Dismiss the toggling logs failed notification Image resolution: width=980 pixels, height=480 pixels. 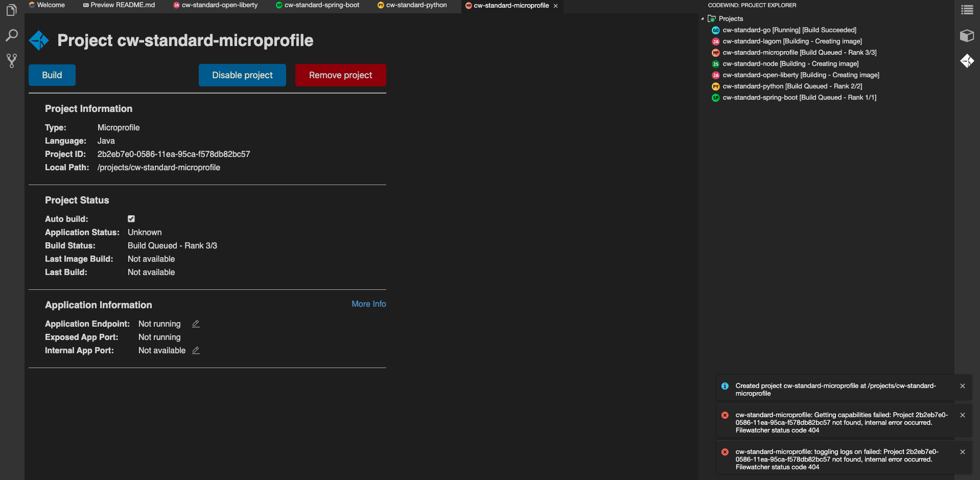[x=963, y=452]
